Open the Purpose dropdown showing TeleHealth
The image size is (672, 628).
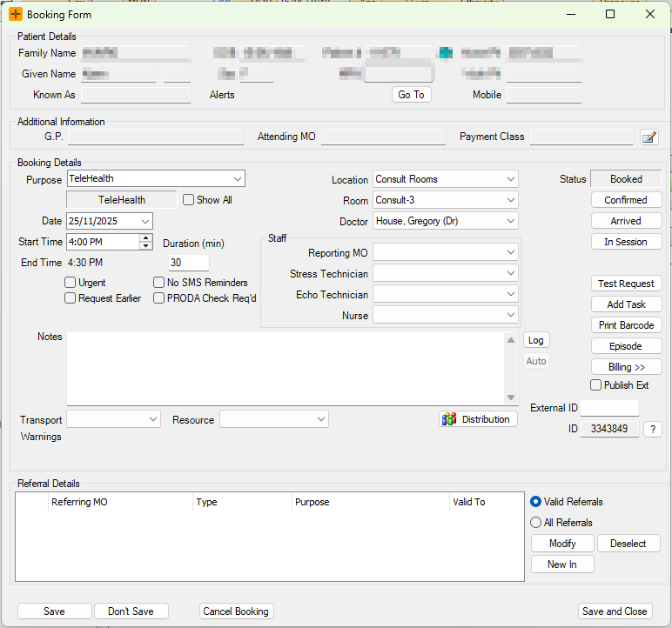coord(237,179)
